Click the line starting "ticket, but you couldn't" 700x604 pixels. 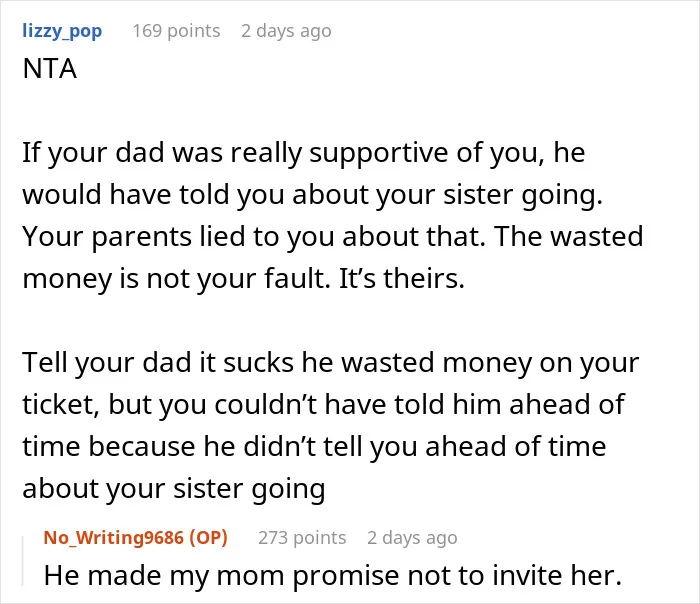click(x=323, y=404)
